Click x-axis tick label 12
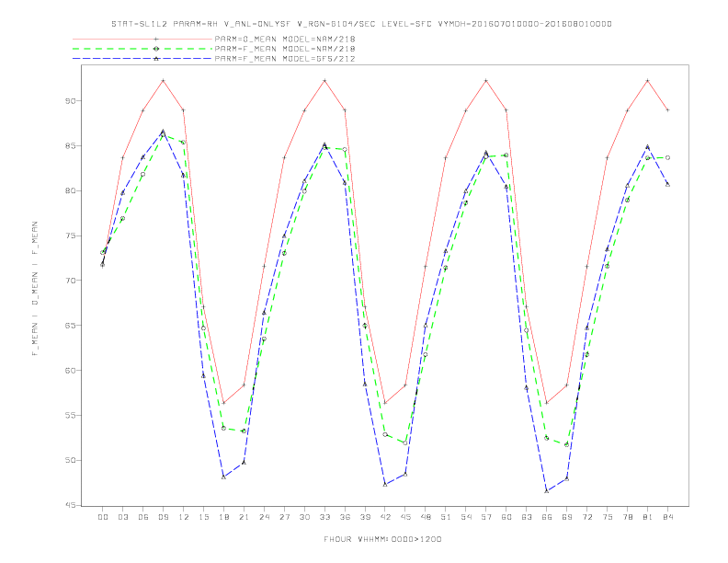 click(184, 517)
